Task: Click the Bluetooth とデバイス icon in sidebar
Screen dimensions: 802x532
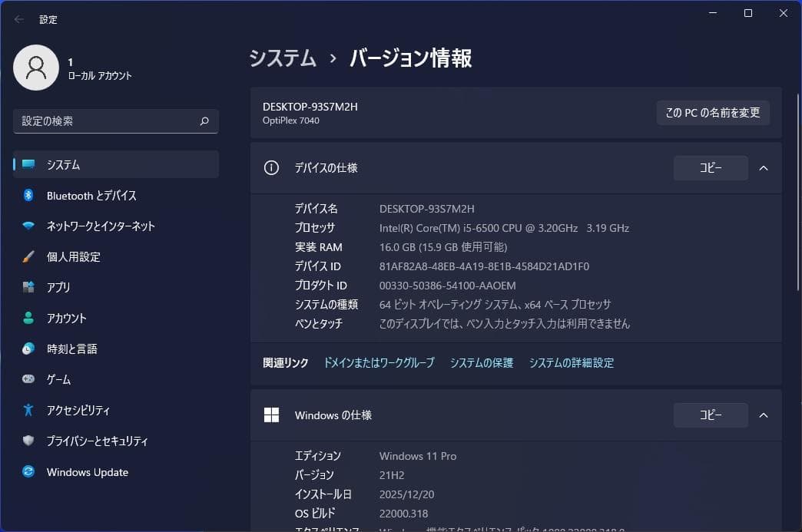Action: [28, 196]
